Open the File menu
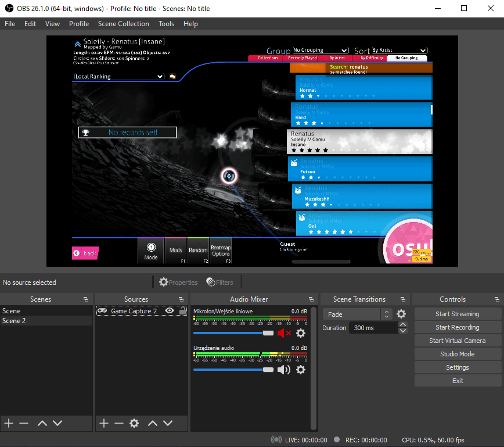 pos(10,24)
